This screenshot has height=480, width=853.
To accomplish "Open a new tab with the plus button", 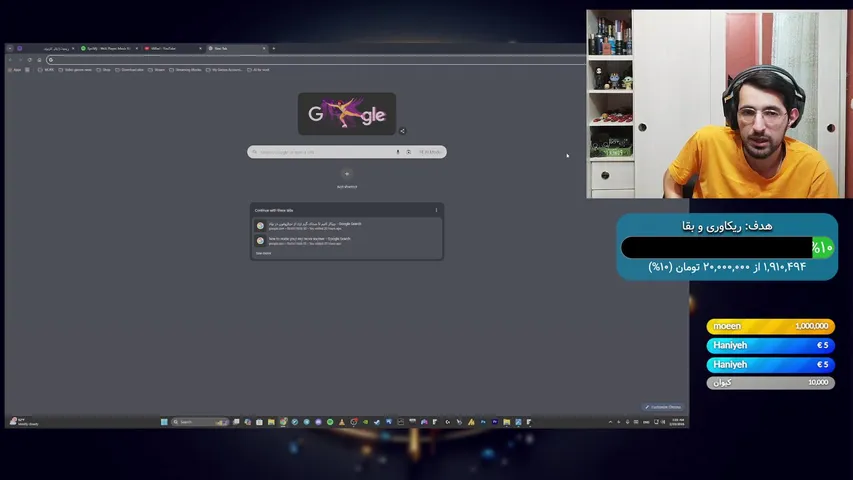I will point(274,48).
